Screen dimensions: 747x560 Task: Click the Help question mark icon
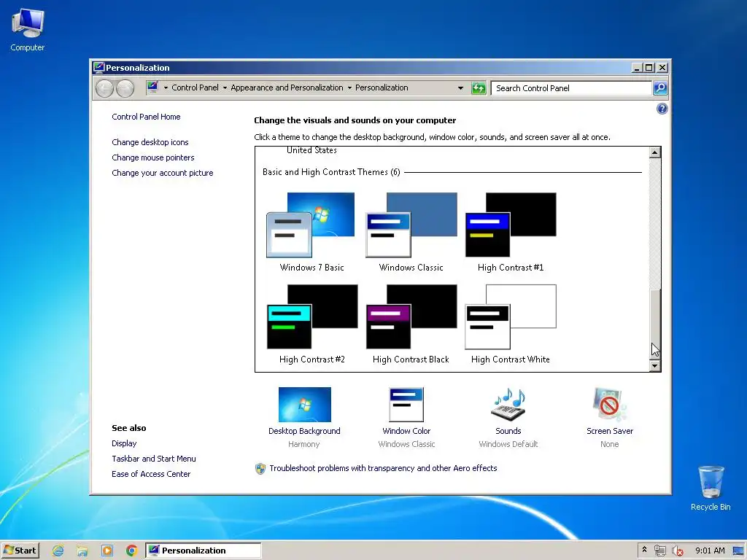tap(662, 109)
